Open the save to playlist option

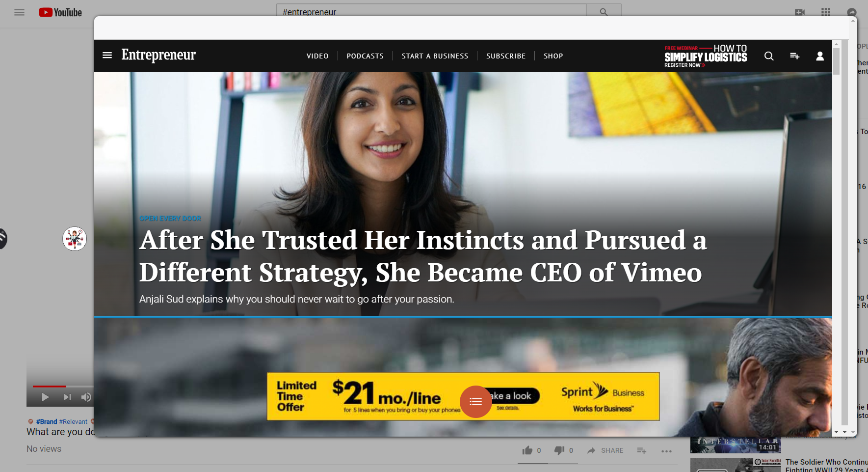pyautogui.click(x=642, y=450)
